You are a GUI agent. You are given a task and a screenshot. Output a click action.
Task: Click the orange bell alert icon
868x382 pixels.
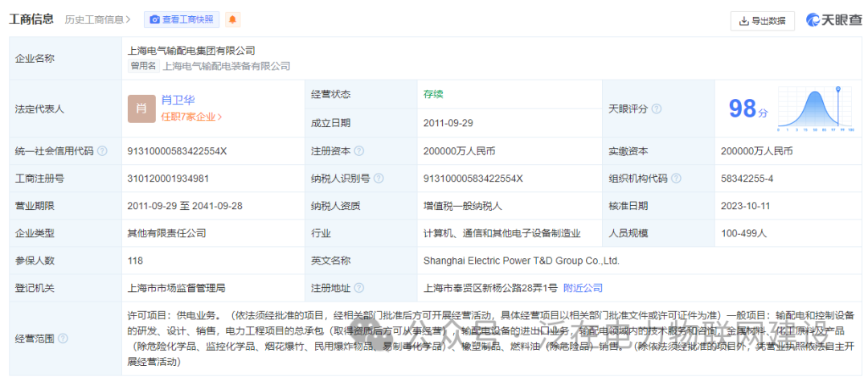point(233,20)
